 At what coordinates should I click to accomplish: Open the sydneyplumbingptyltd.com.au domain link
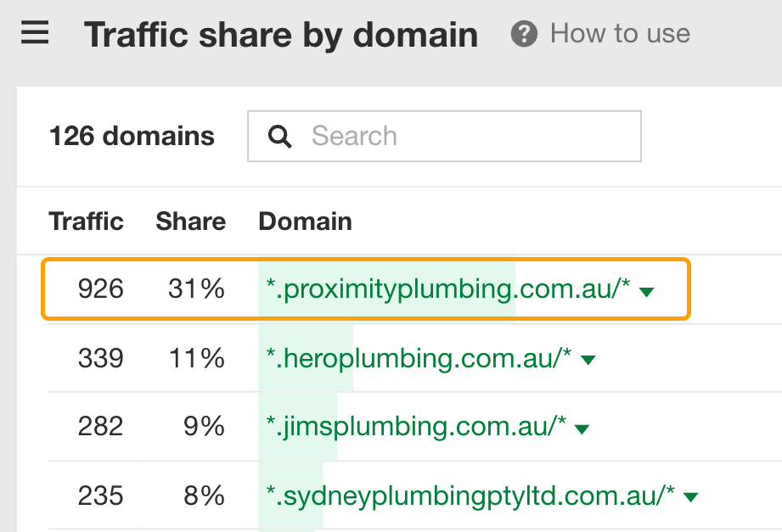click(465, 496)
